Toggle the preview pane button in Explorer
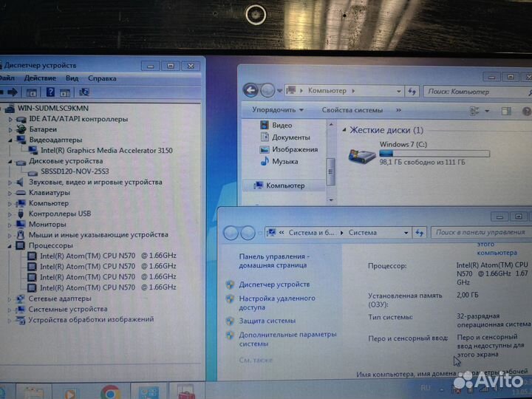Viewport: 532px width, 399px height. pos(506,111)
